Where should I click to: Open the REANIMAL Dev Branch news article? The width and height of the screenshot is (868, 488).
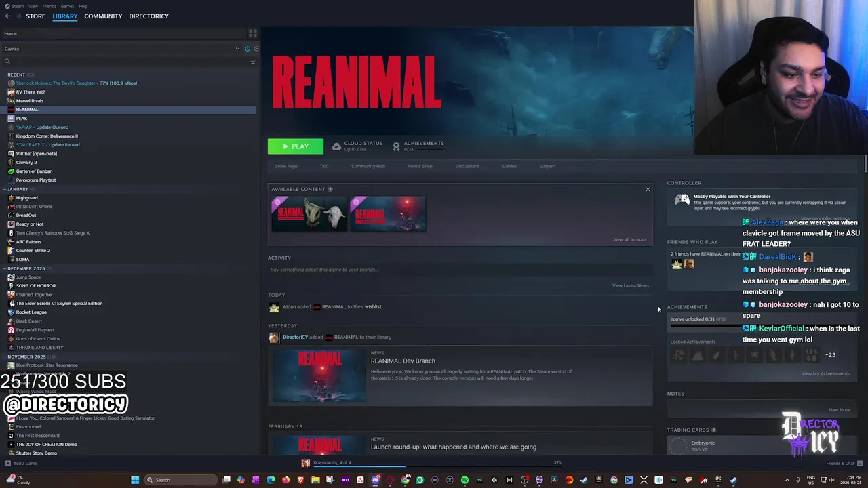tap(403, 361)
